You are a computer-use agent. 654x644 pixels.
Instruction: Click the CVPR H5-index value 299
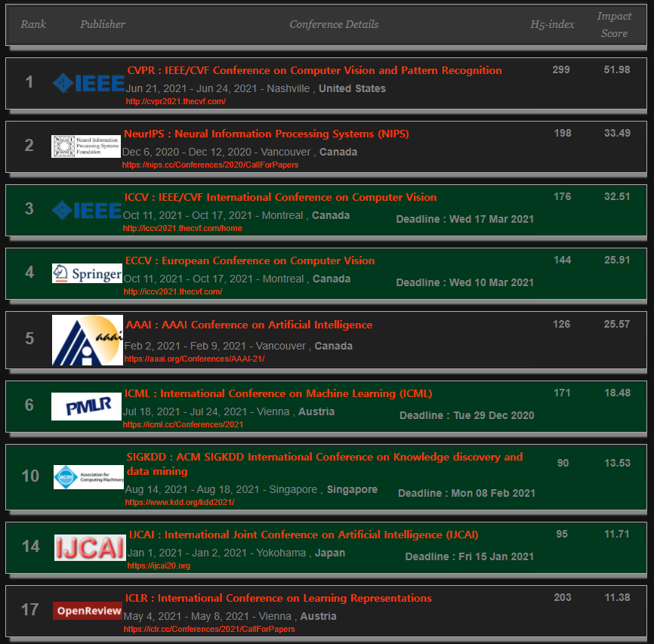tap(561, 69)
